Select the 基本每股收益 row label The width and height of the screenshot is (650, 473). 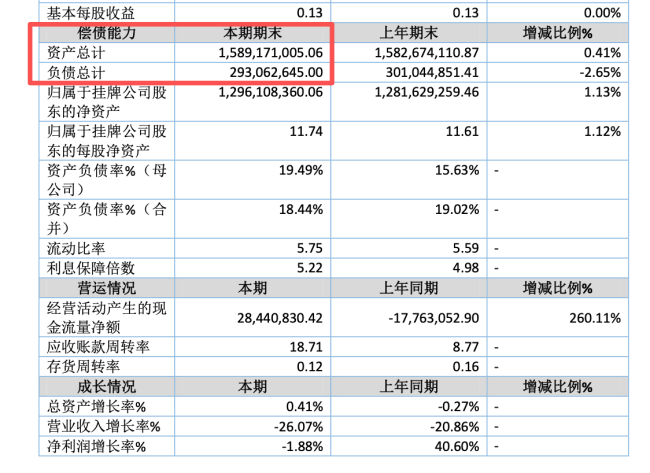[91, 13]
